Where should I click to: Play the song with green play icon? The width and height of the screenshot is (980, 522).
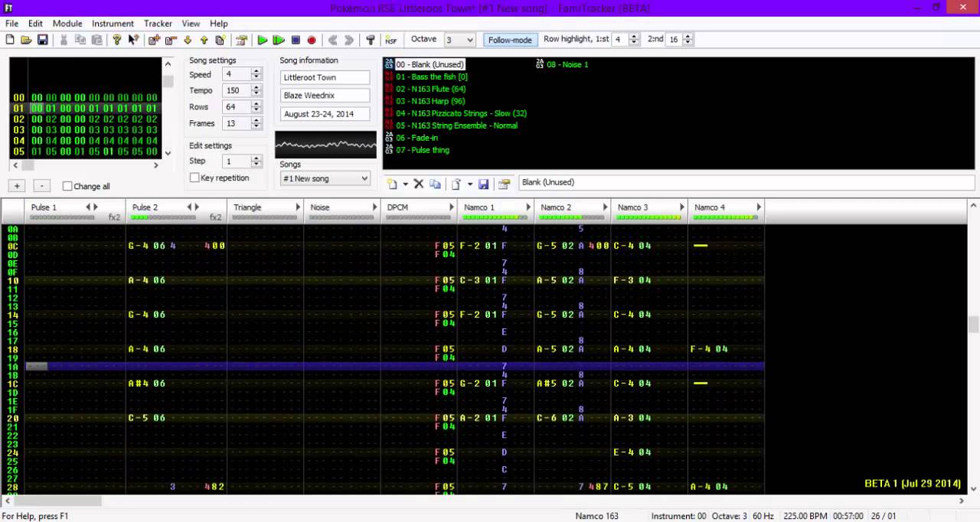(x=263, y=40)
